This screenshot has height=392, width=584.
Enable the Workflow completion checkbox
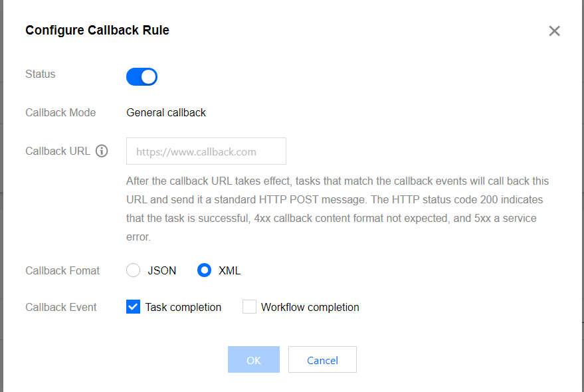(249, 307)
